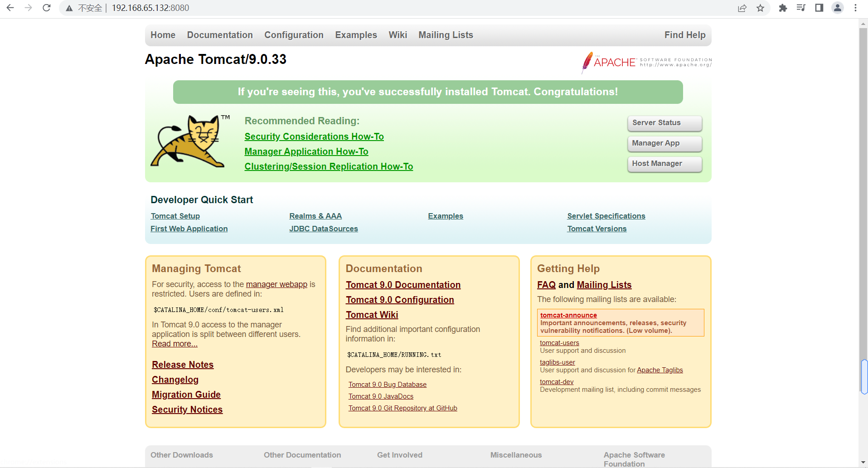Screen dimensions: 868x468
Task: Bookmark this page with star icon
Action: 760,8
